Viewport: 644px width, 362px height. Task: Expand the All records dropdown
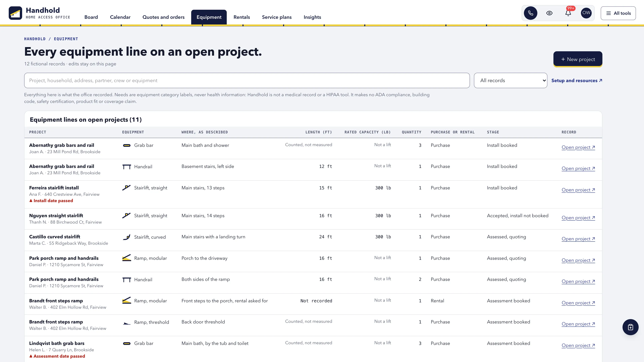(511, 80)
